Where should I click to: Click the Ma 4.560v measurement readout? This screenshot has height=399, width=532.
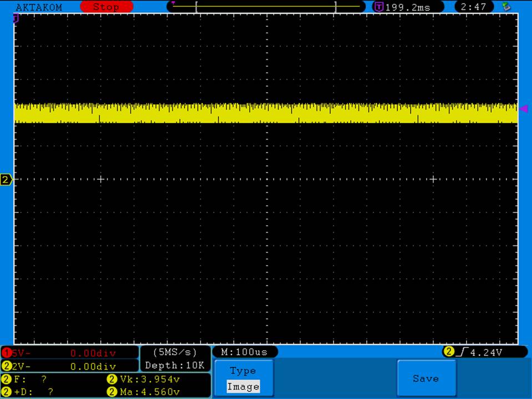(144, 392)
